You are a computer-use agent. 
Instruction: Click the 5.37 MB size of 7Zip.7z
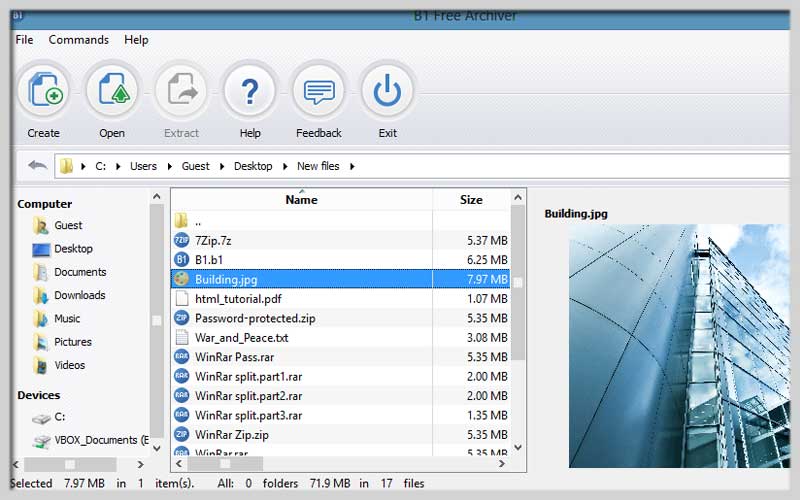click(x=487, y=240)
